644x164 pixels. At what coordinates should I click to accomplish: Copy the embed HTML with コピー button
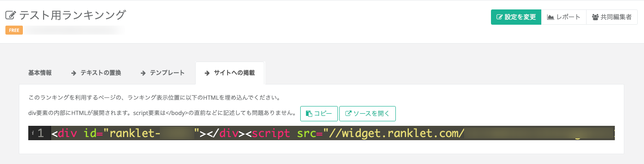319,114
